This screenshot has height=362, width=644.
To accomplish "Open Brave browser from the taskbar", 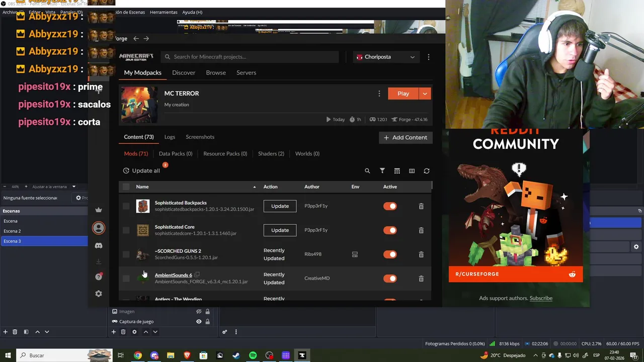I will point(187,355).
